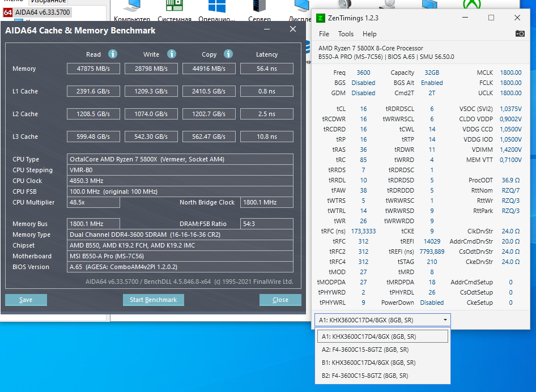Click the Save button in benchmark window
The image size is (536, 392).
click(26, 300)
